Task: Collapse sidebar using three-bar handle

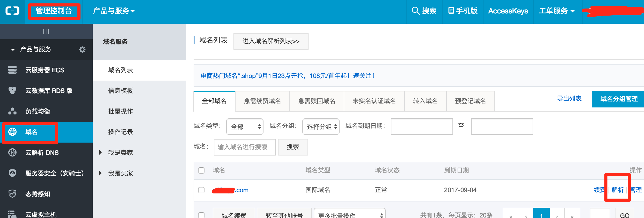Action: tap(46, 31)
